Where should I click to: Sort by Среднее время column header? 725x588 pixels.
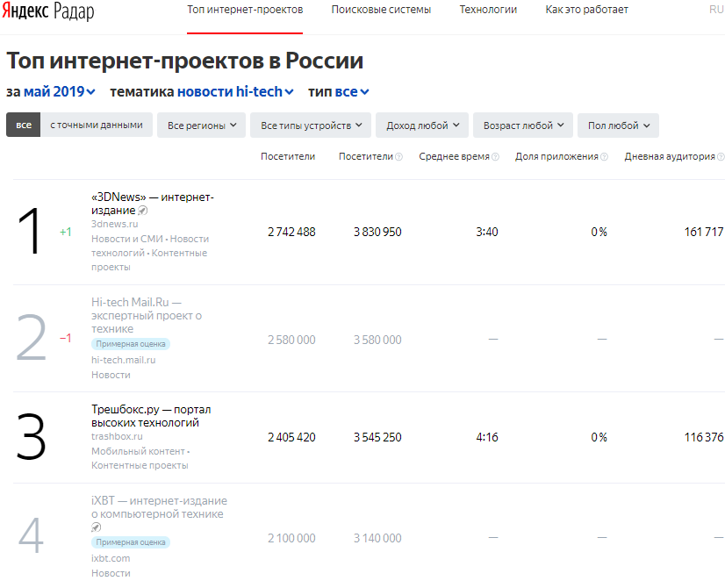click(x=454, y=156)
